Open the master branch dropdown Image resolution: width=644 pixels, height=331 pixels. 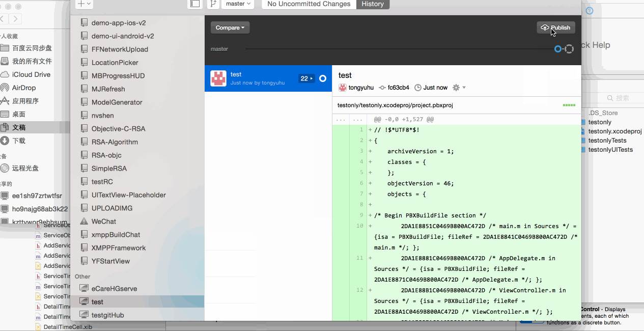point(238,4)
